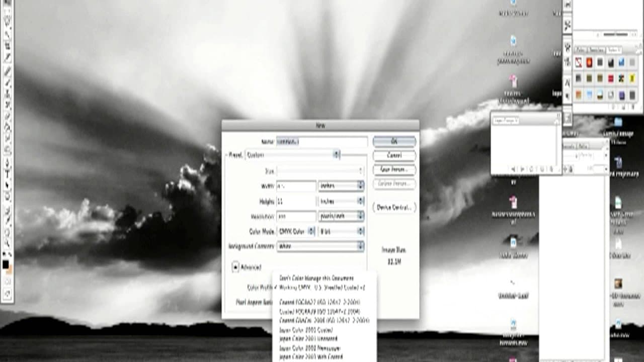Switch to the Color tab
Image resolution: width=644 pixels, height=362 pixels.
coord(582,49)
